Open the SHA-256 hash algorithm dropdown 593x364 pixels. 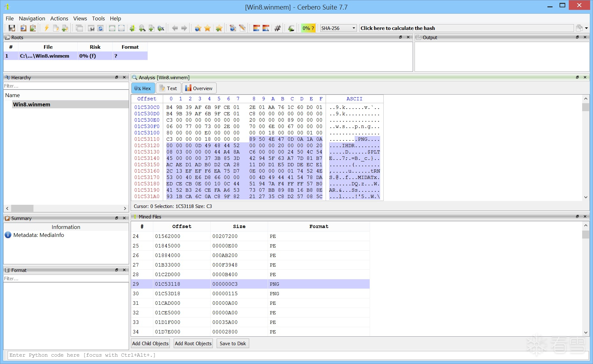click(x=338, y=28)
